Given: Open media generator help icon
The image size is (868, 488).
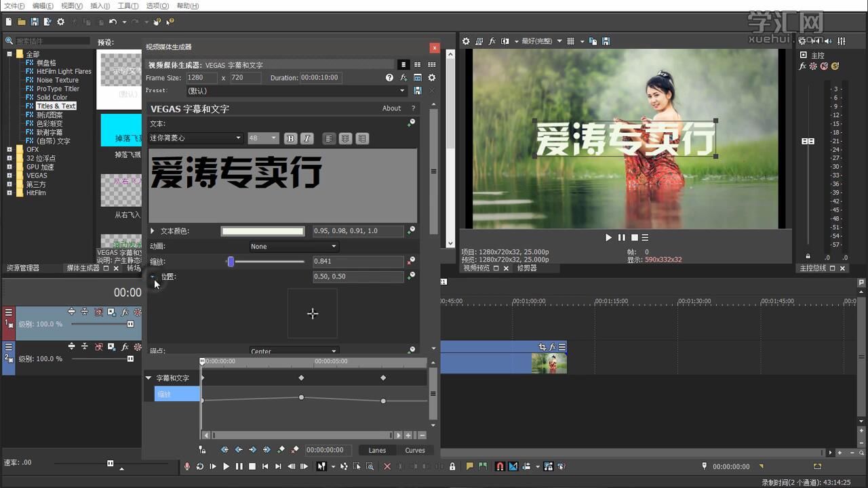Looking at the screenshot, I should [389, 78].
